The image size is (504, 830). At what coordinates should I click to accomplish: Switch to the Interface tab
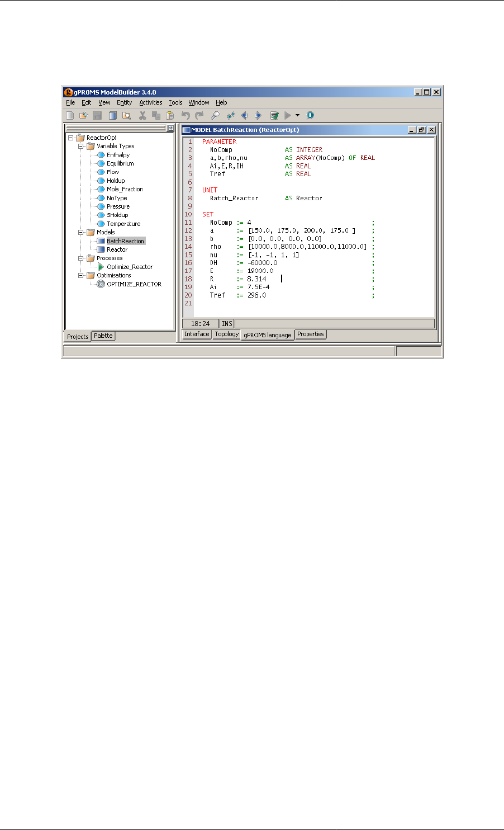[197, 334]
